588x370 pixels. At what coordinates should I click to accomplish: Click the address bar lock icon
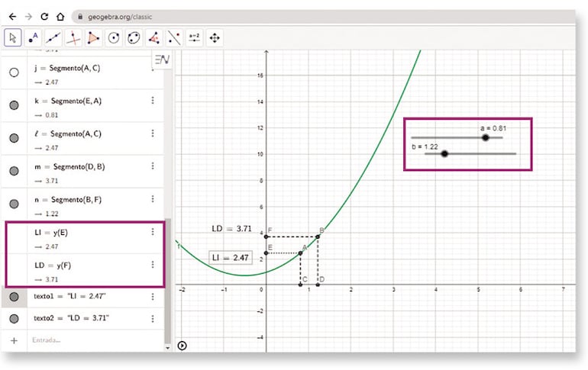click(80, 17)
